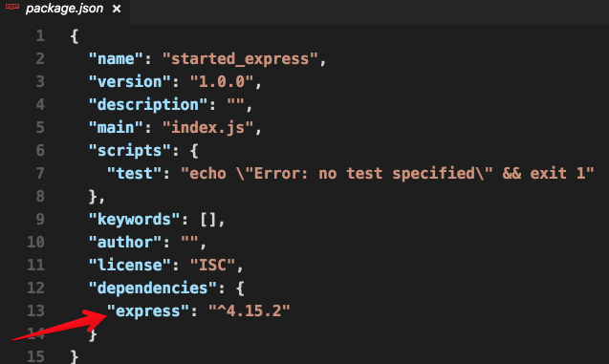
Task: Click the "description" key
Action: pyautogui.click(x=149, y=105)
